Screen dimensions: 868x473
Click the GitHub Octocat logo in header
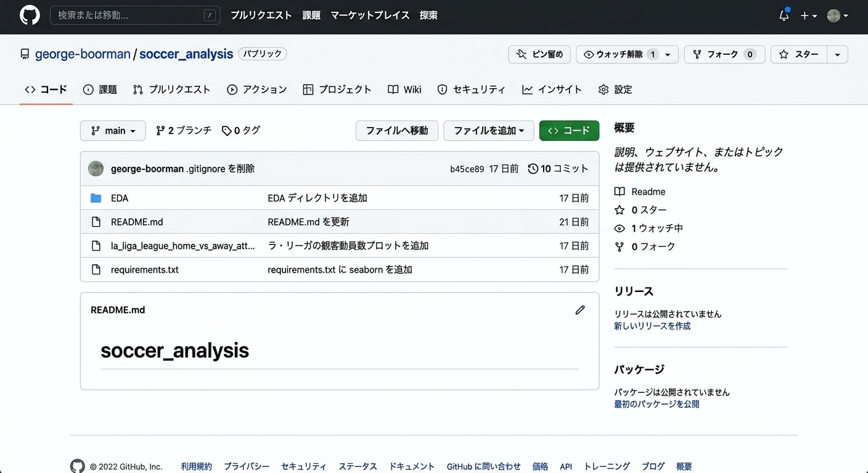pos(30,15)
